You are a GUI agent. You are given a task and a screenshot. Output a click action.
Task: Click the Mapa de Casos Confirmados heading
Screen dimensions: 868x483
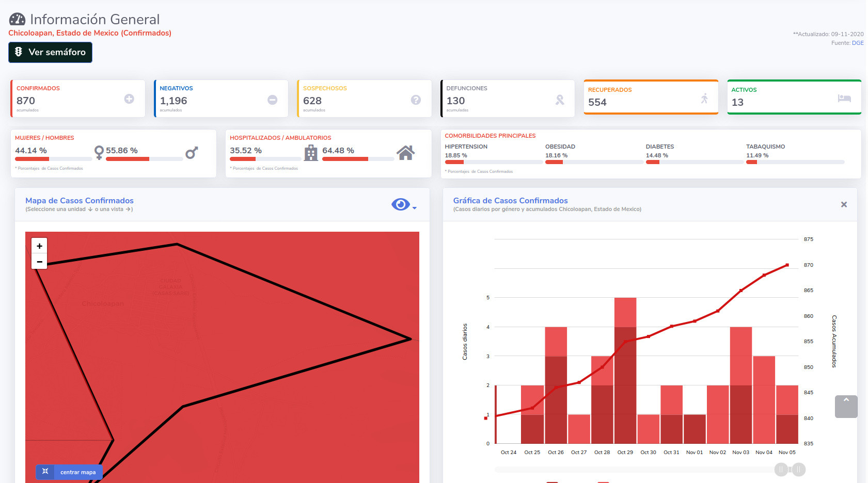80,201
